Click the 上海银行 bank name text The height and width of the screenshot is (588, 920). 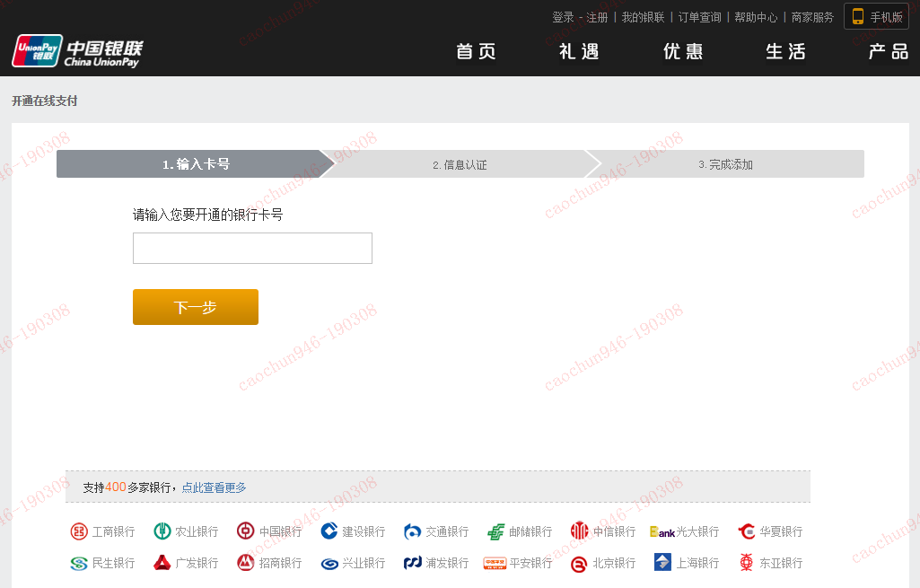pyautogui.click(x=697, y=564)
